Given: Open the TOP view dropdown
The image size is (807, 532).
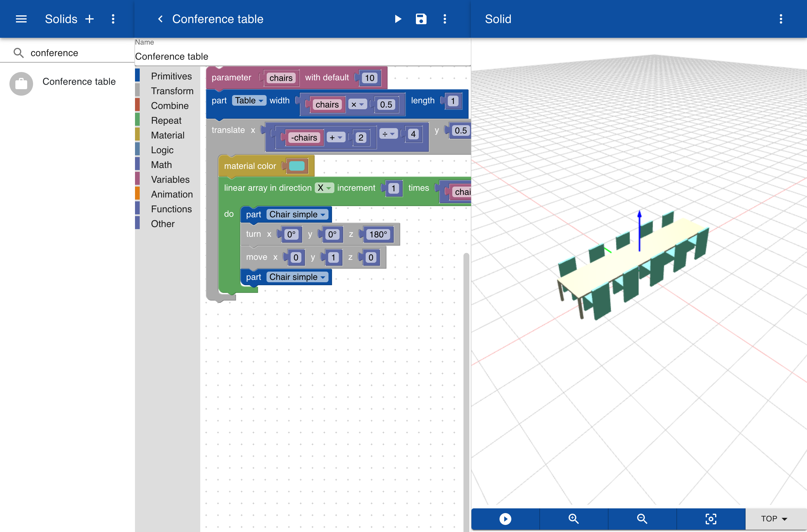Looking at the screenshot, I should coord(775,518).
